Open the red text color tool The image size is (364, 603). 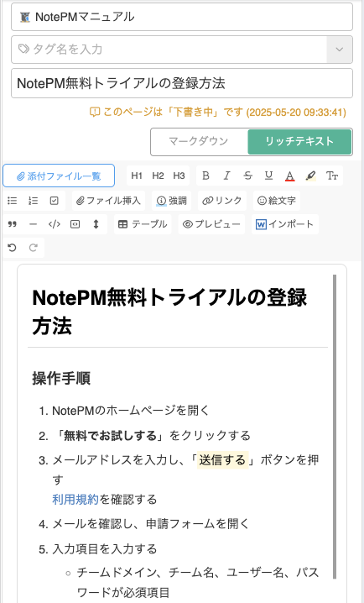(290, 176)
